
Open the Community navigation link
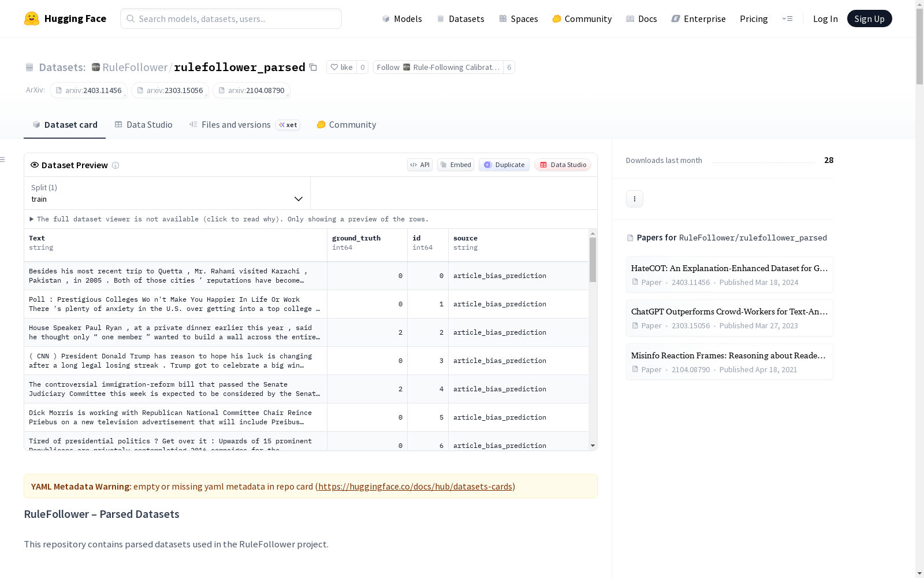[582, 18]
